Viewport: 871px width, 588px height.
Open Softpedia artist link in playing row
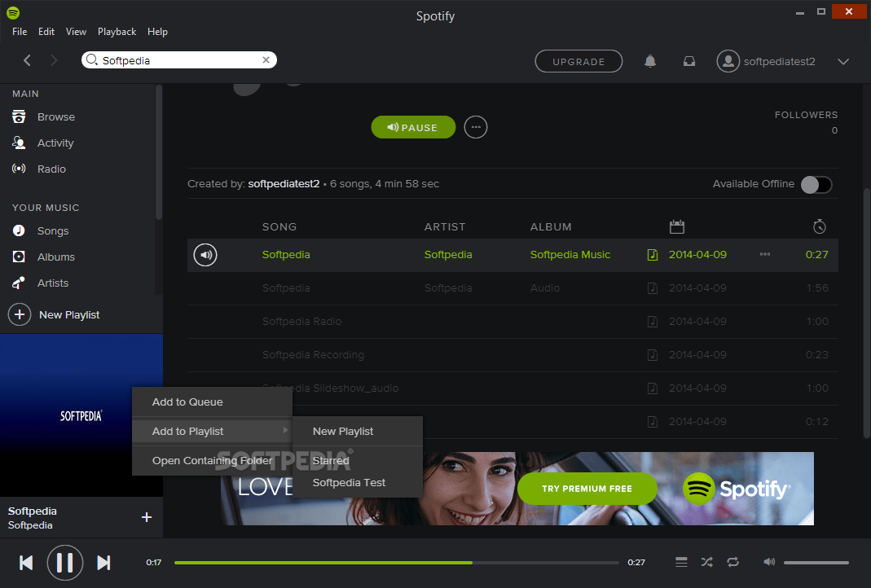[447, 254]
